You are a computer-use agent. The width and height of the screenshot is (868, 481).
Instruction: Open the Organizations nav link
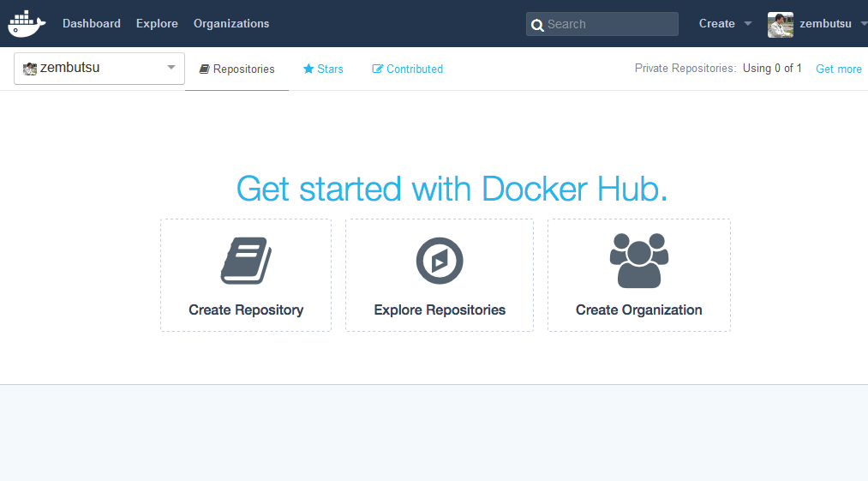click(231, 23)
